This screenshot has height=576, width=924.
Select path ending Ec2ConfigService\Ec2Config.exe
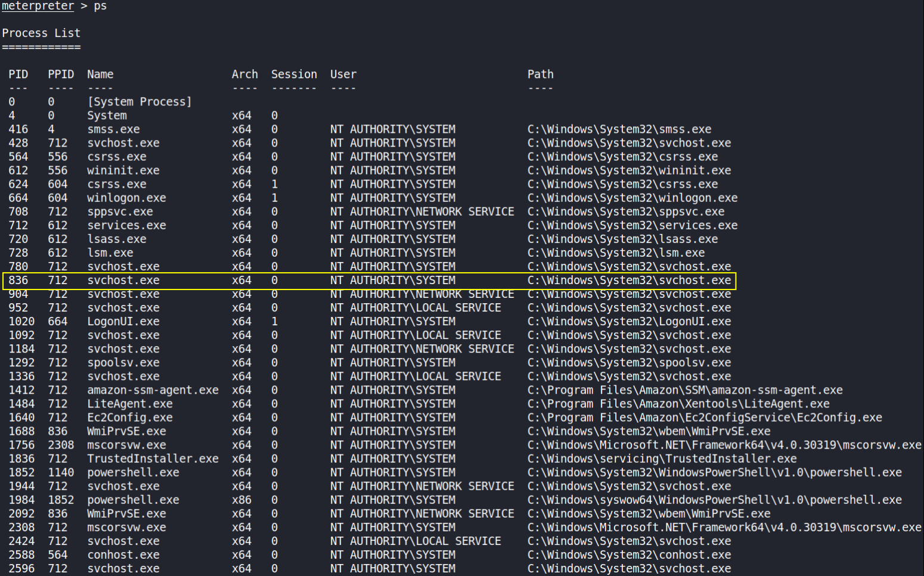[x=705, y=418]
